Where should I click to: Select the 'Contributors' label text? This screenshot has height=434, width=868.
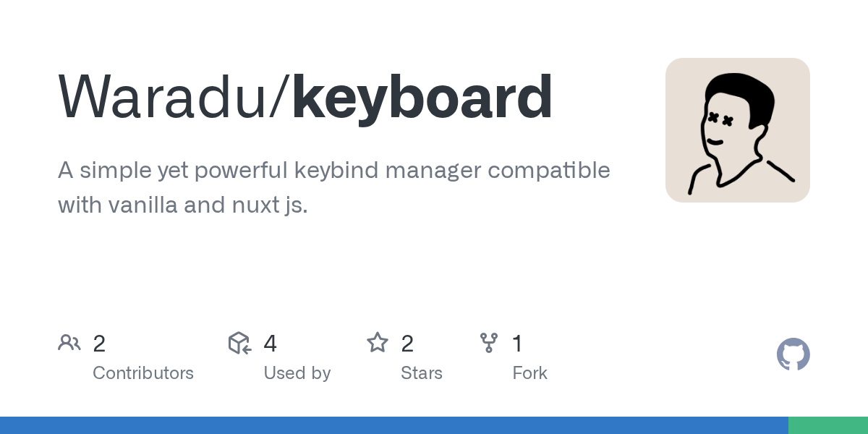pyautogui.click(x=143, y=373)
